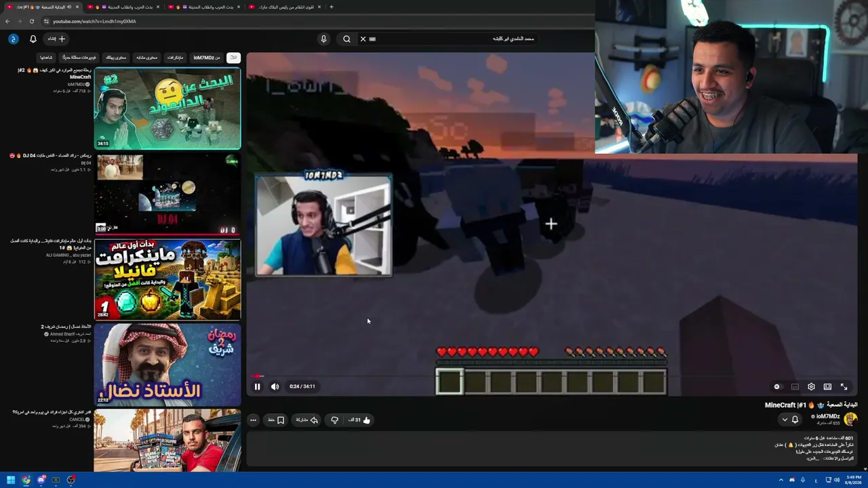Open the player settings gear
Screen dimensions: 868x488
[811, 386]
